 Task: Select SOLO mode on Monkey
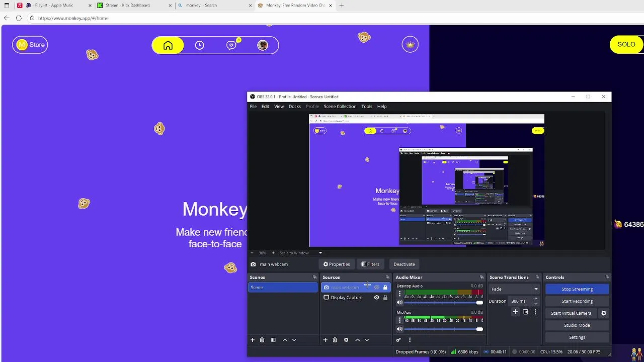tap(626, 44)
